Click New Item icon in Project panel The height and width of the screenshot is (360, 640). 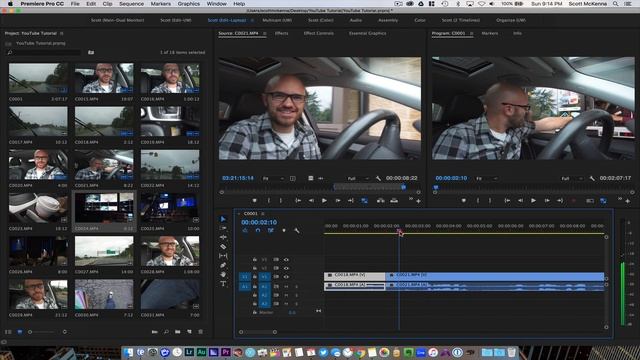(x=189, y=332)
